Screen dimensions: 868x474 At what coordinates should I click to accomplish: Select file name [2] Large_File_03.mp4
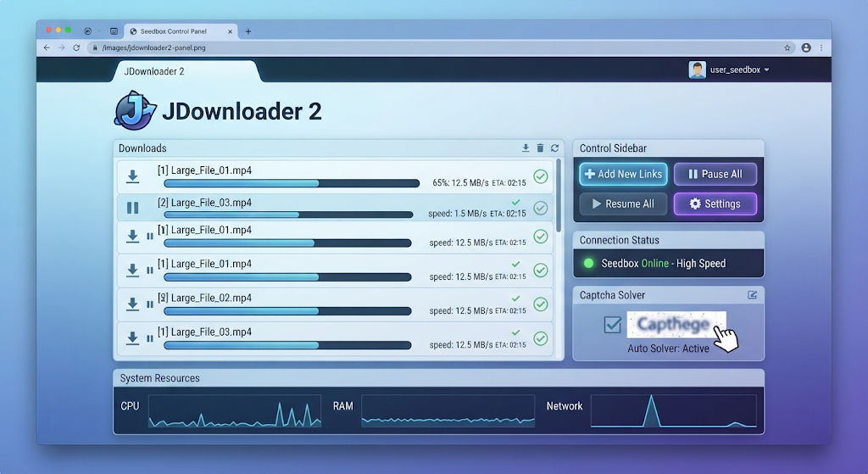pyautogui.click(x=204, y=203)
